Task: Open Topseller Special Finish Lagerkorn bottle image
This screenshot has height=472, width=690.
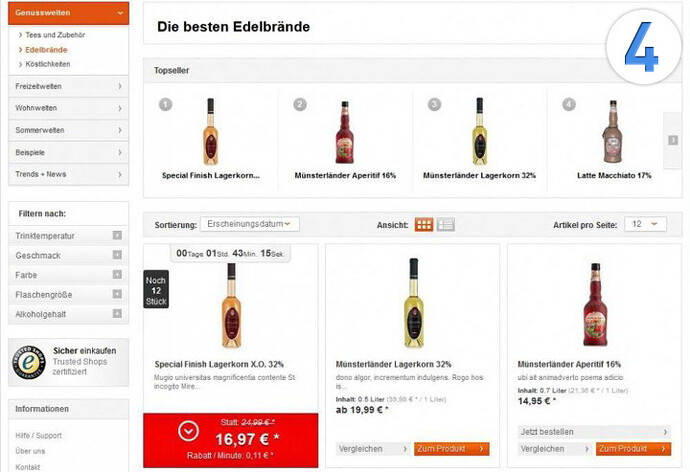Action: point(210,132)
